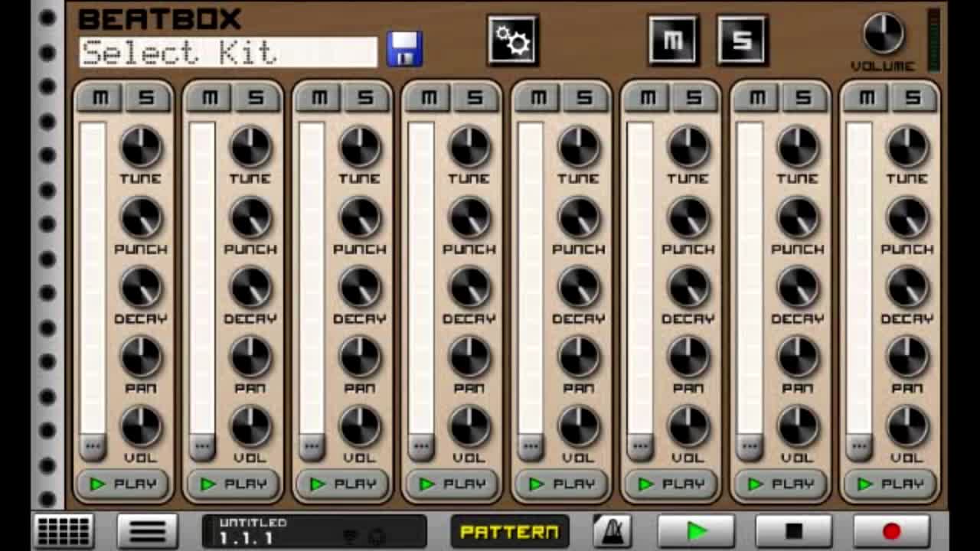Open the hamburger menu button
The width and height of the screenshot is (980, 551).
(x=148, y=531)
